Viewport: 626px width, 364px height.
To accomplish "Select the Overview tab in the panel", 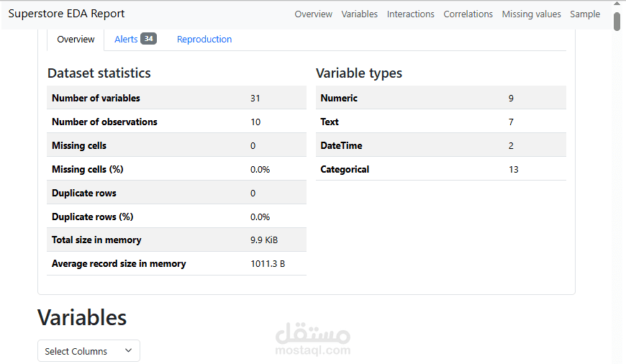I will click(76, 39).
